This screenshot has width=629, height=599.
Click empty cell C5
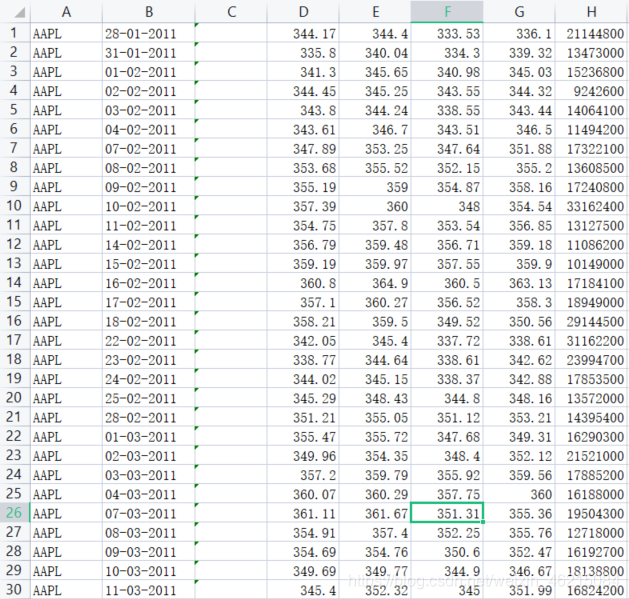231,110
